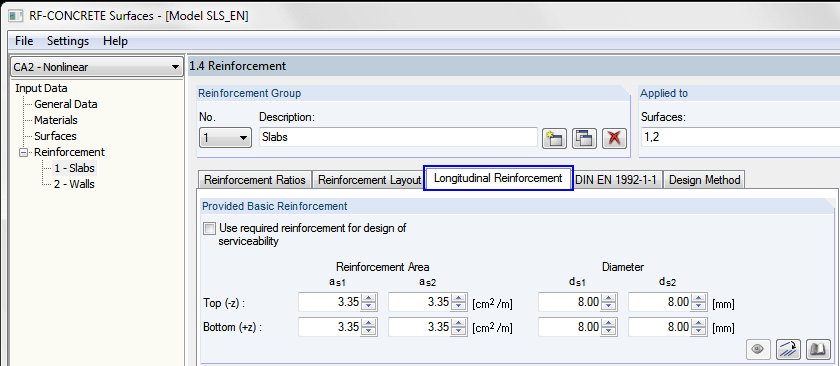The height and width of the screenshot is (366, 840).
Task: Enable use required reinforcement for serviceability
Action: tap(209, 229)
